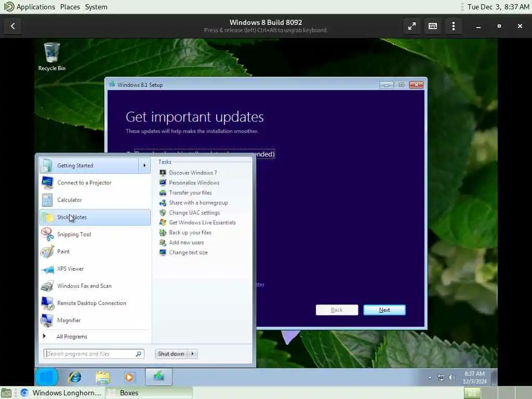The width and height of the screenshot is (532, 399).
Task: Switch to Windows Longhorn browser taskbar item
Action: 61,393
